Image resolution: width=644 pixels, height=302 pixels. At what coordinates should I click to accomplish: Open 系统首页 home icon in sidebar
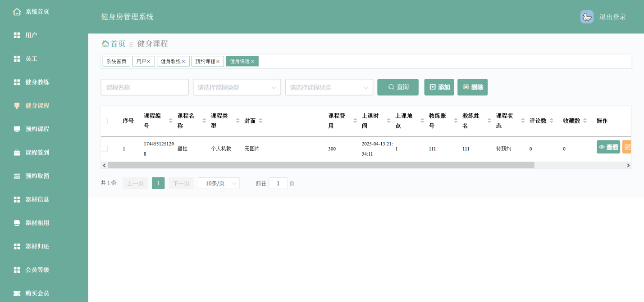17,12
